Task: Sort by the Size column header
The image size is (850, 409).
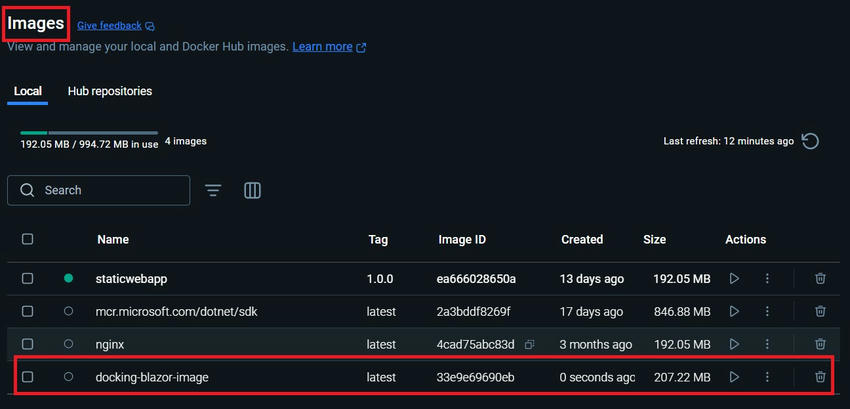Action: point(654,239)
